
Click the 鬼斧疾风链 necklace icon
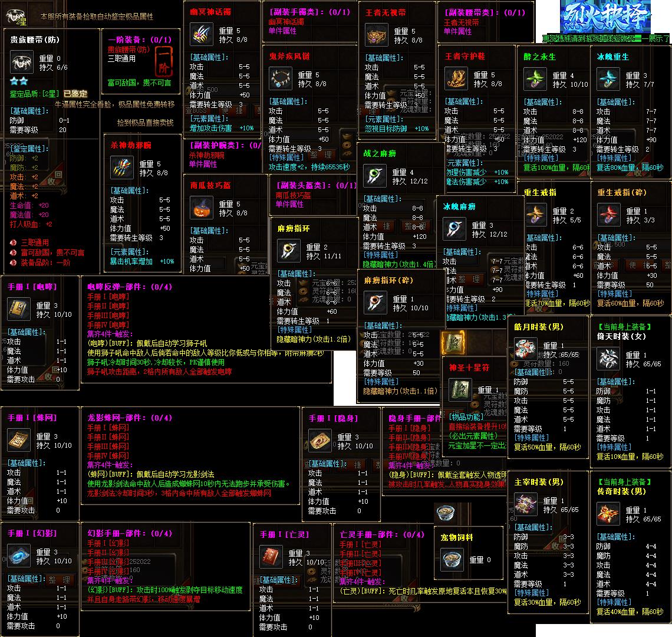click(281, 78)
